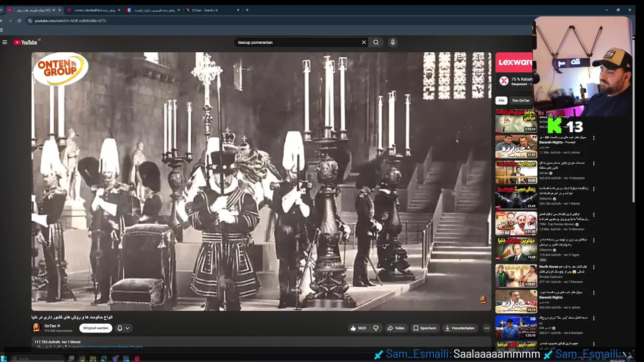The height and width of the screenshot is (362, 644).
Task: Open the YouTube guide hamburger menu
Action: pyautogui.click(x=5, y=42)
